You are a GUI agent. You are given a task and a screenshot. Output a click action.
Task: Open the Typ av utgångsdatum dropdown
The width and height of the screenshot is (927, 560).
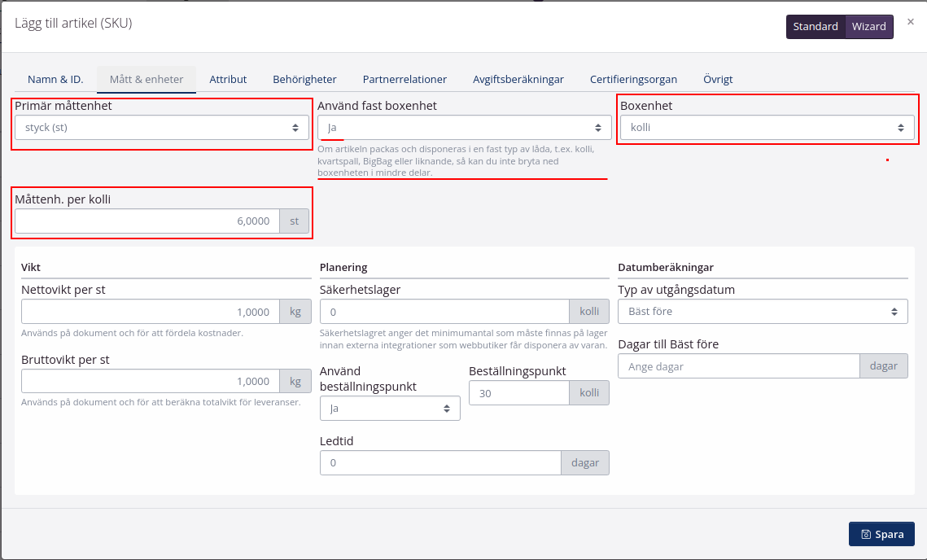(763, 312)
